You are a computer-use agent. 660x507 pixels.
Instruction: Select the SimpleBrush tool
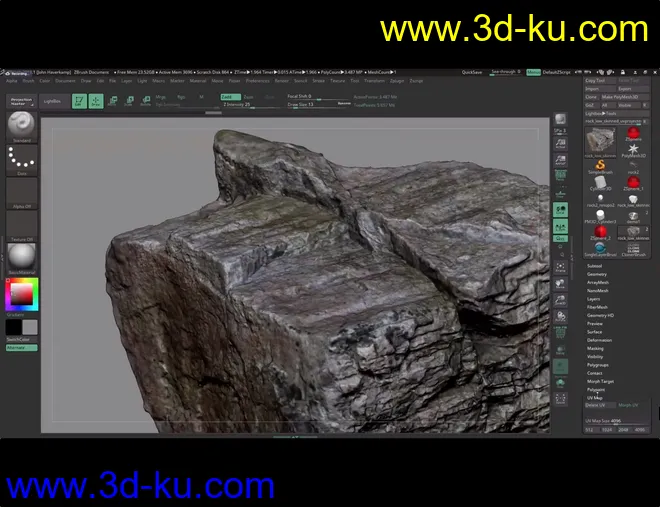click(600, 166)
